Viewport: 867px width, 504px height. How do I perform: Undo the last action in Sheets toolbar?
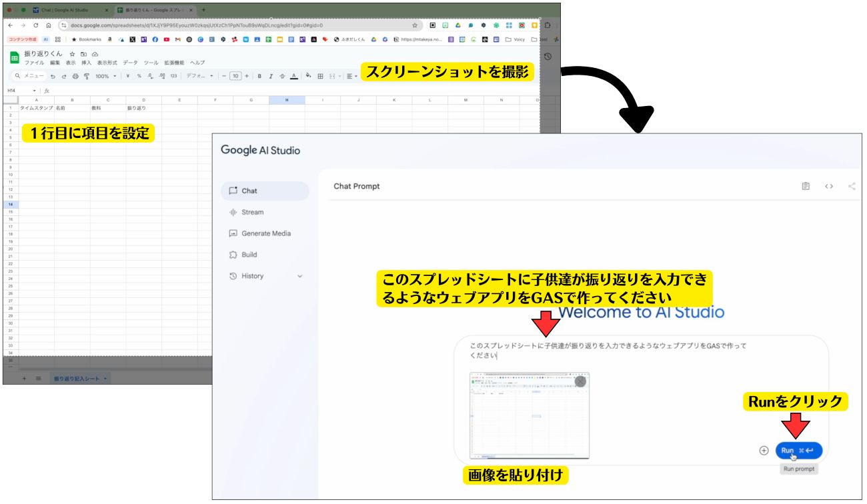click(53, 76)
